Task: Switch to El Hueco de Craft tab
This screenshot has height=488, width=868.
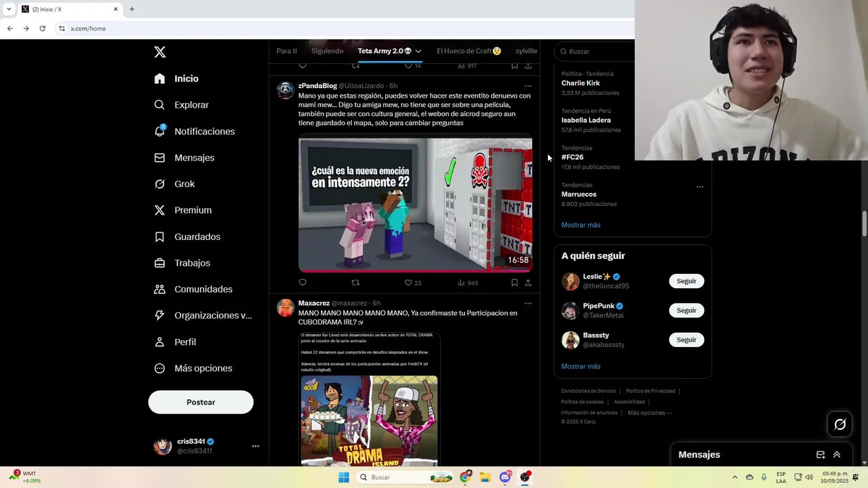Action: click(469, 51)
